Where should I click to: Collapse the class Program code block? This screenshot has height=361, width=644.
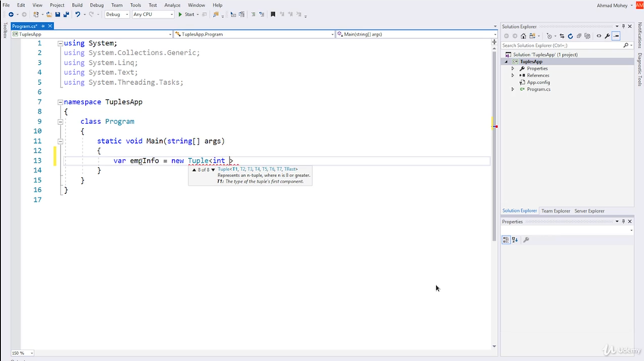coord(61,122)
